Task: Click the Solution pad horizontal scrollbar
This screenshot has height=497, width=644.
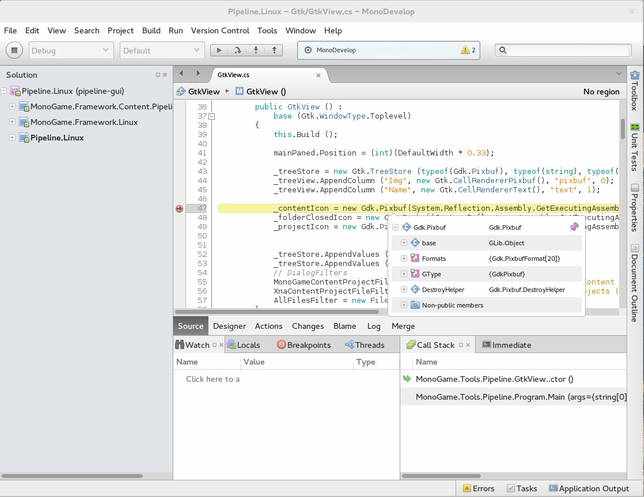Action: [72, 476]
